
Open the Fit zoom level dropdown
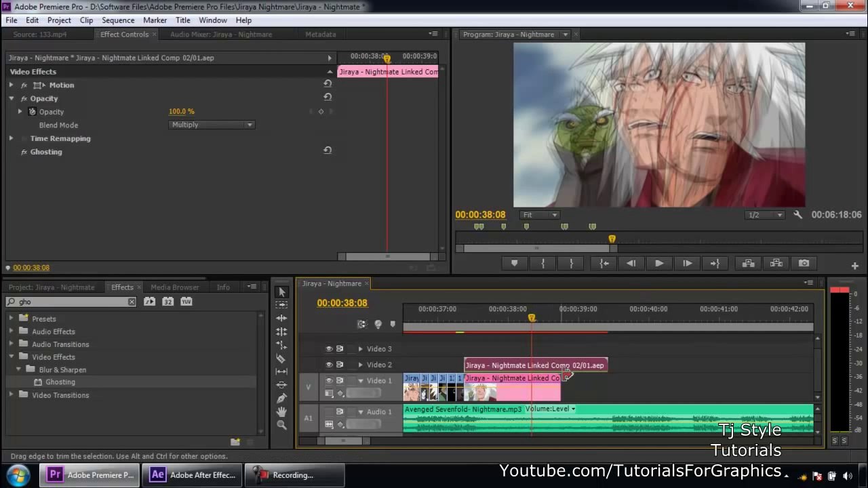click(x=540, y=215)
